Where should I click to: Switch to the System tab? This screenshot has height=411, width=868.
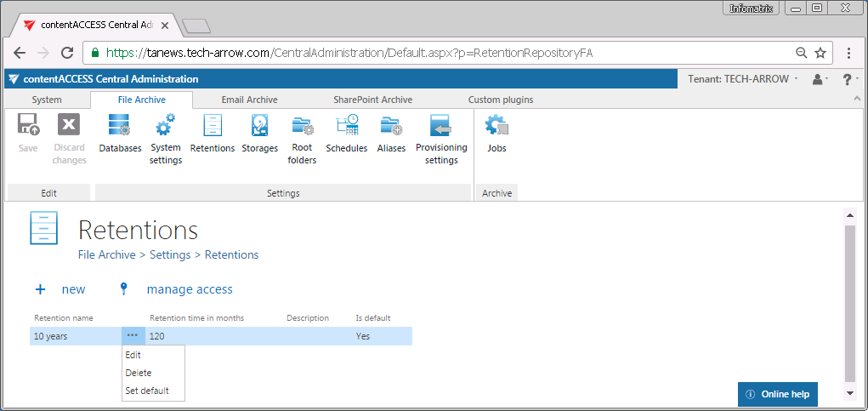coord(47,100)
